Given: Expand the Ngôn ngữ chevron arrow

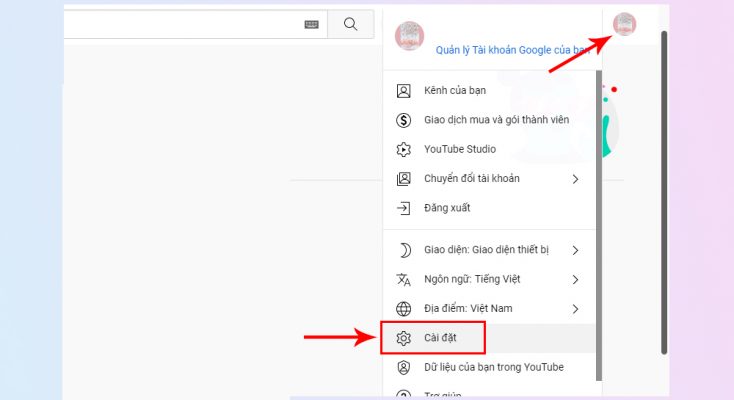Looking at the screenshot, I should [575, 280].
